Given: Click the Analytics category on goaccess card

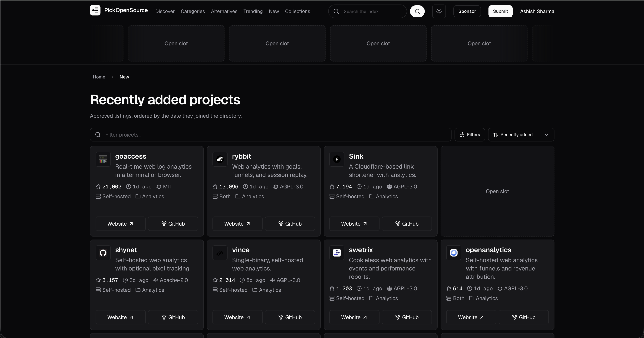Looking at the screenshot, I should (153, 196).
